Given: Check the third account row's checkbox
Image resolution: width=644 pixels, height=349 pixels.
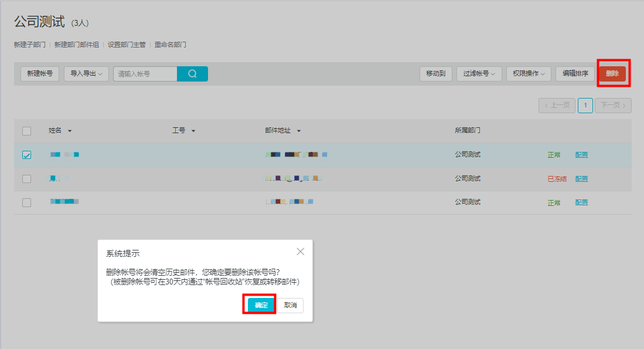Looking at the screenshot, I should tap(26, 202).
